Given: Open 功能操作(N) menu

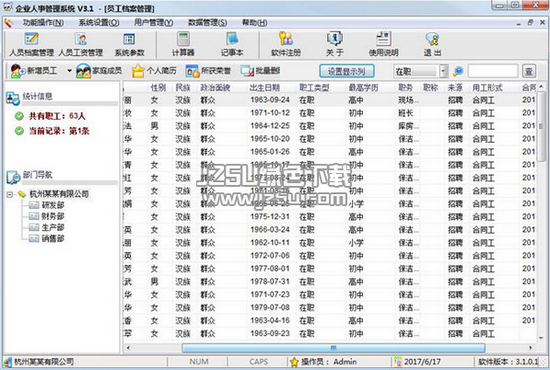Looking at the screenshot, I should tap(43, 23).
